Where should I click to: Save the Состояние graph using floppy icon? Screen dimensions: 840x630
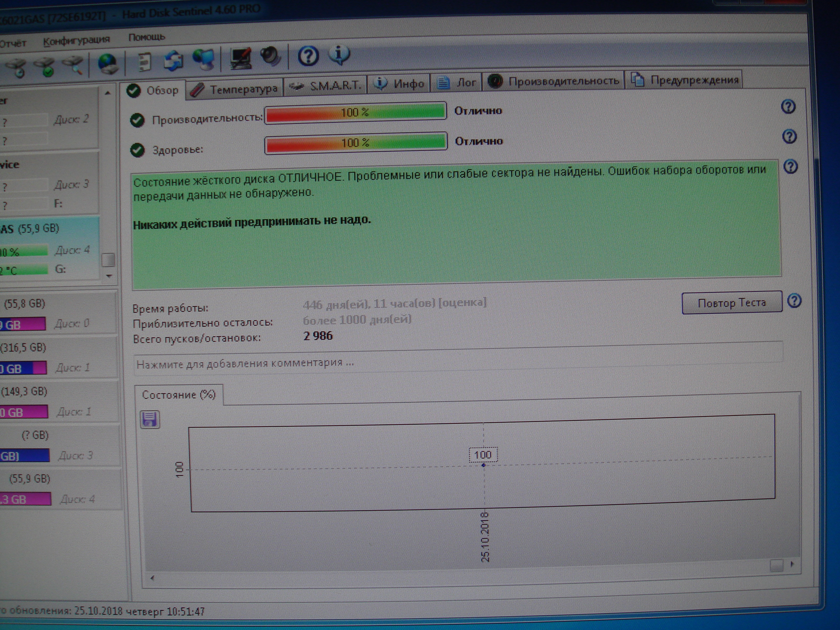point(150,420)
